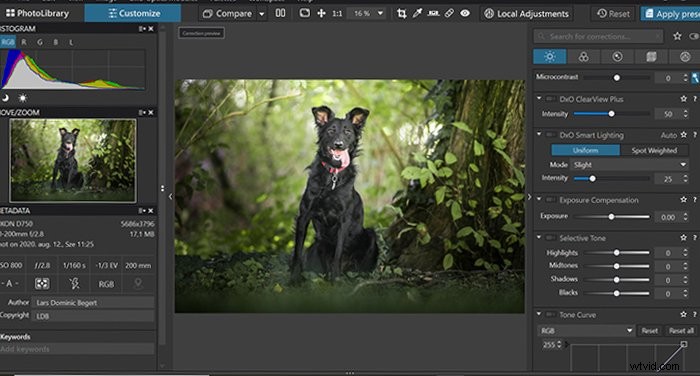700x376 pixels.
Task: Click the Add keywords field
Action: 77,349
